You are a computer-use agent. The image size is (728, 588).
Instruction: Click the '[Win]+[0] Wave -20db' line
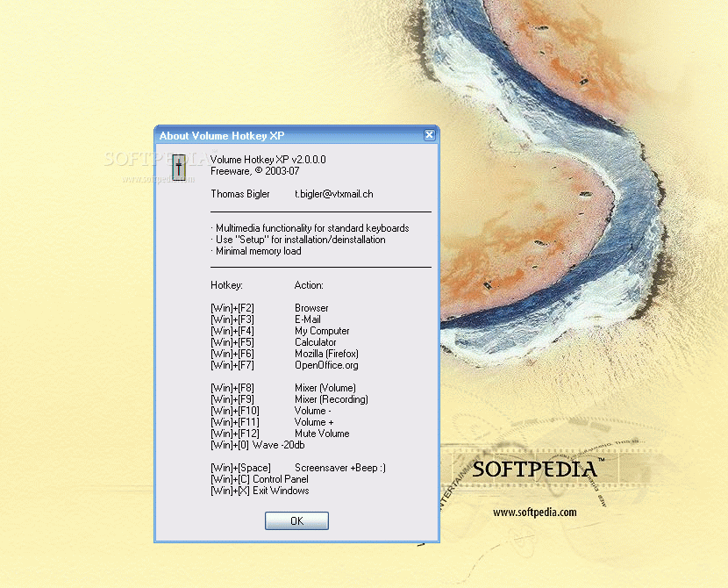click(258, 445)
